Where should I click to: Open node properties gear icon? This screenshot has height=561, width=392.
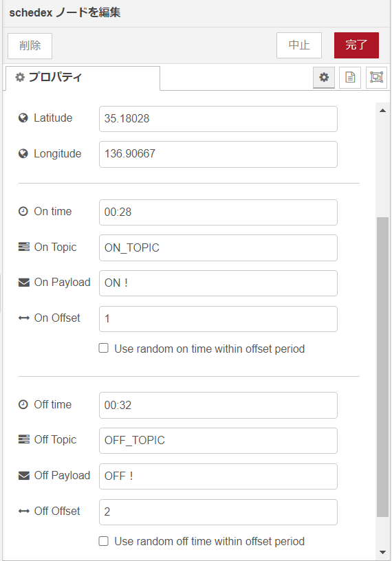click(324, 77)
